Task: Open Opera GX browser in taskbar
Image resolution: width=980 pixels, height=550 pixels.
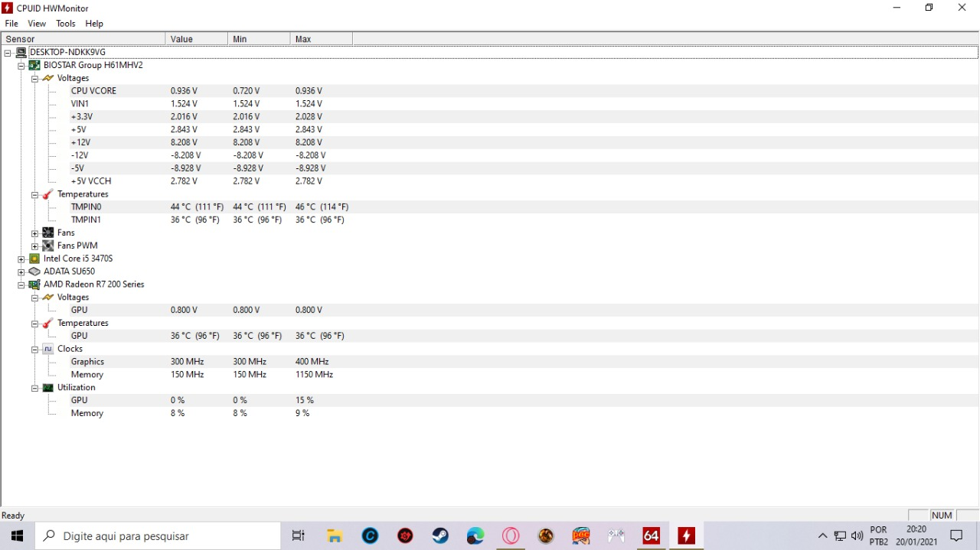Action: (511, 536)
